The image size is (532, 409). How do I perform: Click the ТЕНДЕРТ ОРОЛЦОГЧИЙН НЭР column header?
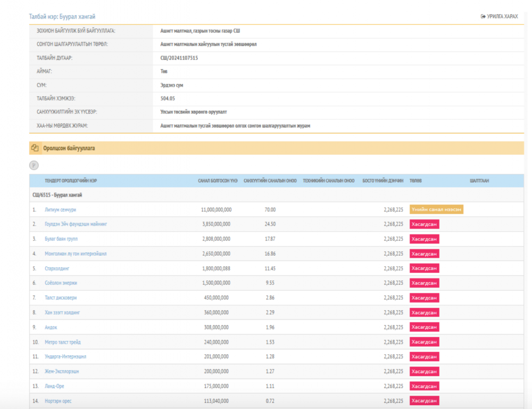click(71, 181)
